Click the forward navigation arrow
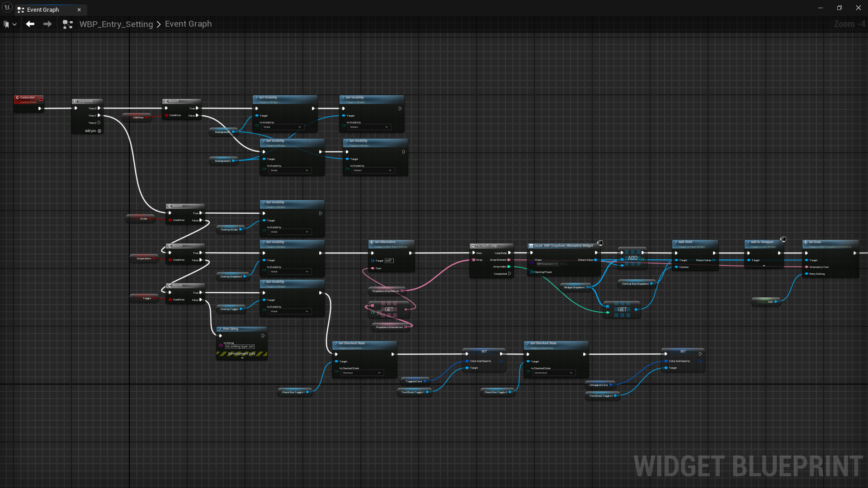 (x=47, y=24)
